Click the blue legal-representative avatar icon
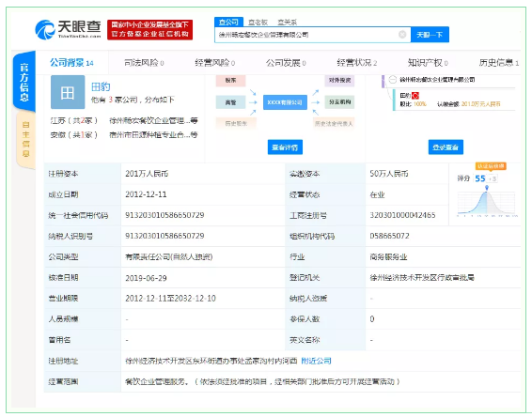532x417 pixels. click(68, 92)
